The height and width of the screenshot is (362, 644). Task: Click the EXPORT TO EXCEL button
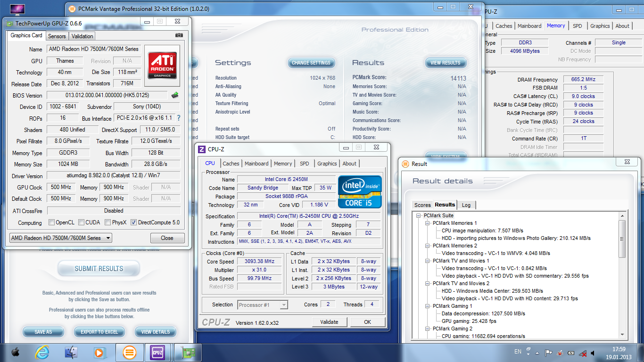pyautogui.click(x=99, y=332)
